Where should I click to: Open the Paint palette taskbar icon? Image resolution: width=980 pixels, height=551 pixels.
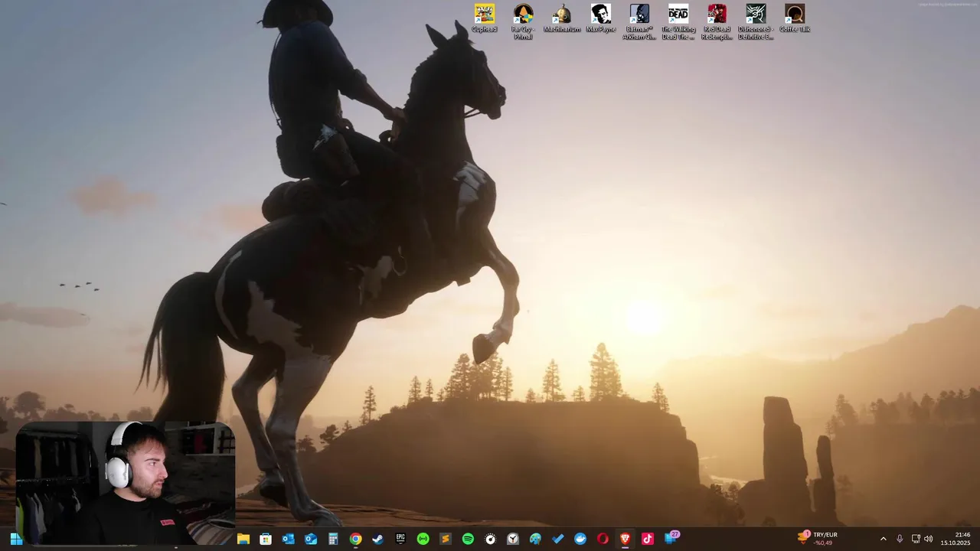[x=535, y=539]
